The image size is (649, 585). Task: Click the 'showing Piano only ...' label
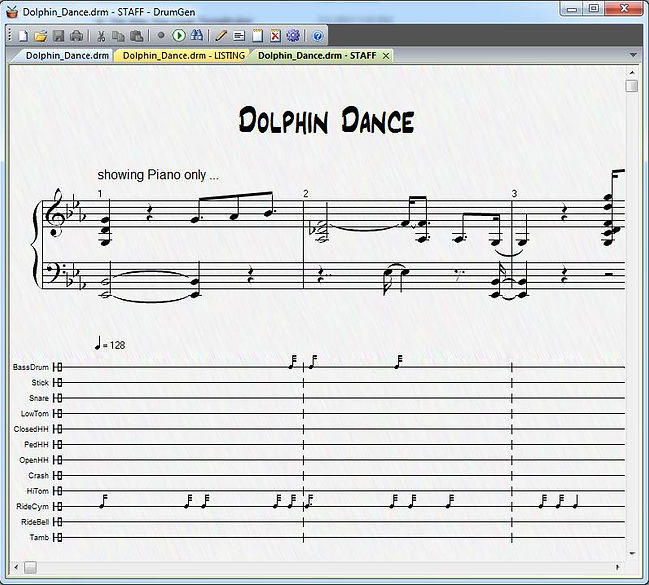pos(158,175)
